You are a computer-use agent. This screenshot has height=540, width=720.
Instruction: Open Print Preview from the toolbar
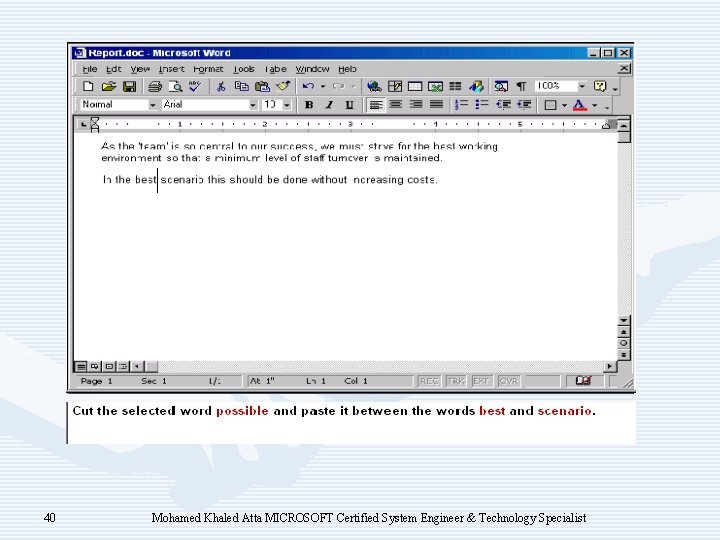click(175, 86)
